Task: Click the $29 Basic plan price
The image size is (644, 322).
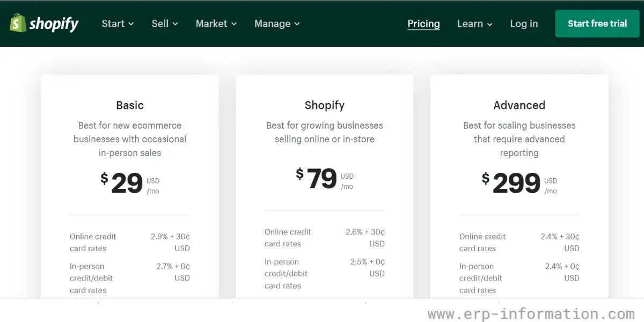Action: point(130,183)
